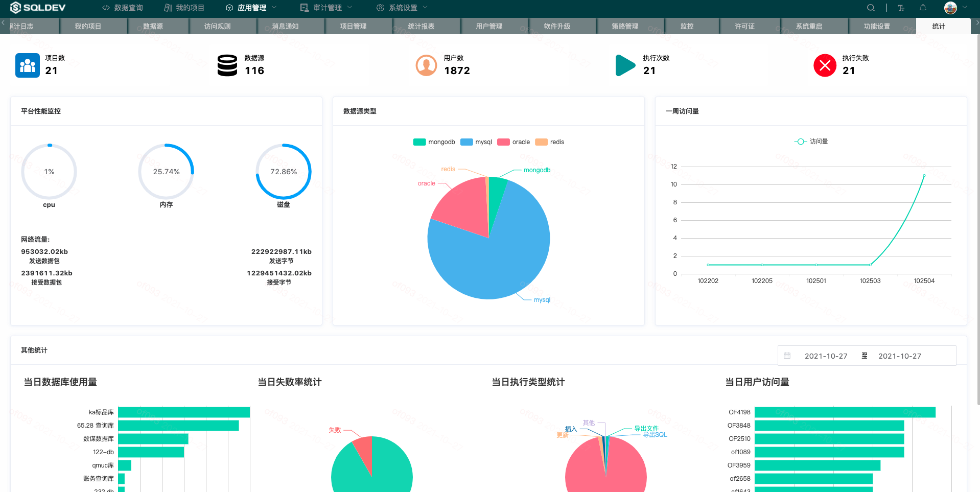Image resolution: width=980 pixels, height=492 pixels.
Task: Toggle mongodb legend in pie chart
Action: point(434,142)
